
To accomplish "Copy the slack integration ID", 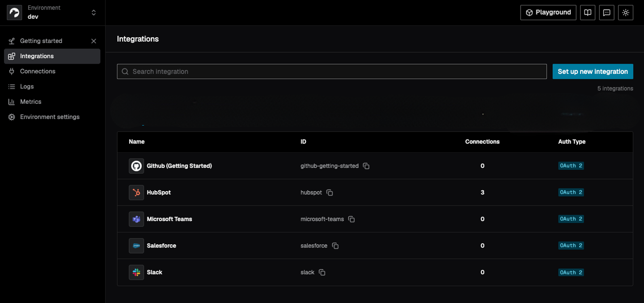I will point(322,273).
